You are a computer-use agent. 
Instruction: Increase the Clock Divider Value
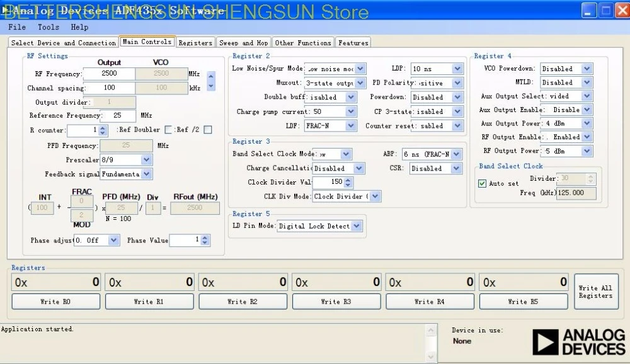[348, 180]
